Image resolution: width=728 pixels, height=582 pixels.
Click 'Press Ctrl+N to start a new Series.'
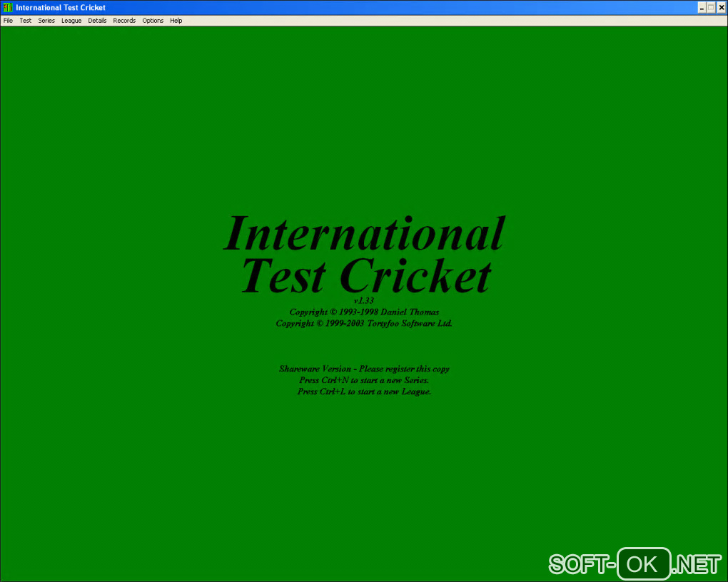click(x=364, y=380)
